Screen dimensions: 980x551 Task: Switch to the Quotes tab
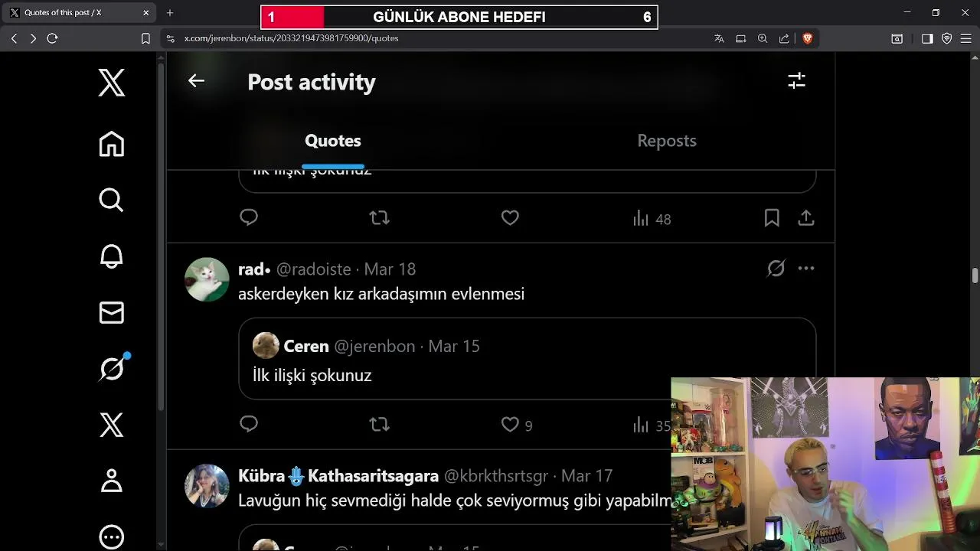click(x=333, y=141)
